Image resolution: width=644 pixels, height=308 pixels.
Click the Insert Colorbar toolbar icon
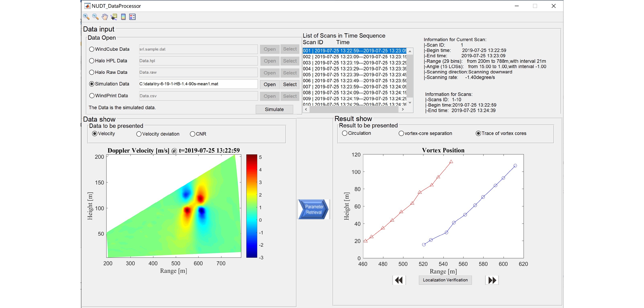[123, 17]
